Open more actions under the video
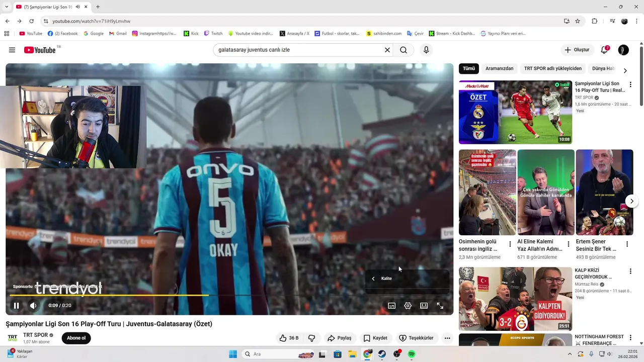Screen dimensions: 644x362 [447, 338]
